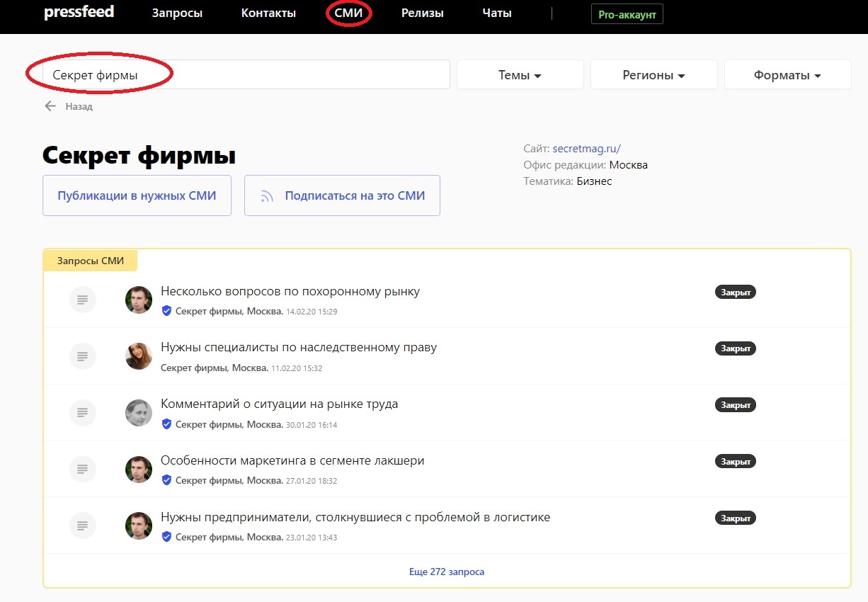The height and width of the screenshot is (602, 868).
Task: Open the secretmag.ru site link
Action: coord(586,149)
